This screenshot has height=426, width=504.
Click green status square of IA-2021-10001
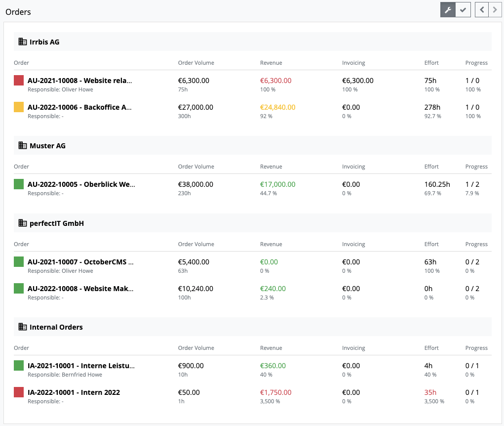coord(19,366)
